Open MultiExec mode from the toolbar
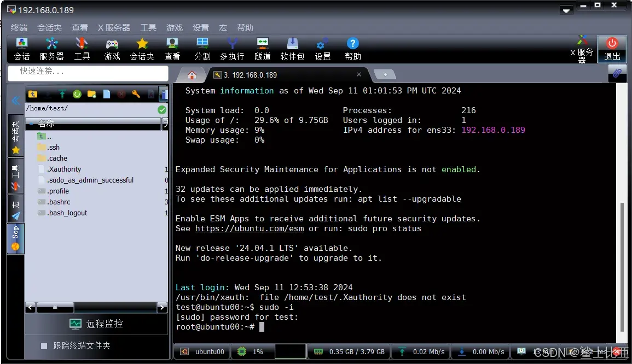Viewport: 632px width, 364px height. pos(232,48)
